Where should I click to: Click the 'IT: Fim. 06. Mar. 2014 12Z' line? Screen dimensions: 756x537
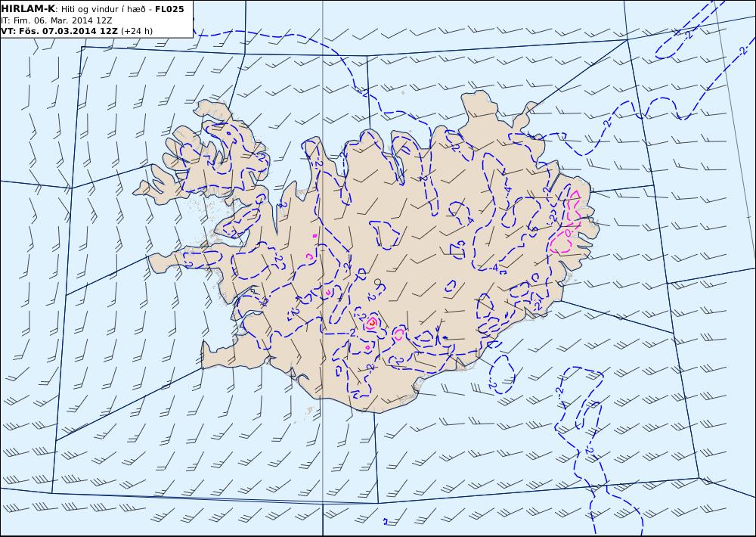(57, 20)
